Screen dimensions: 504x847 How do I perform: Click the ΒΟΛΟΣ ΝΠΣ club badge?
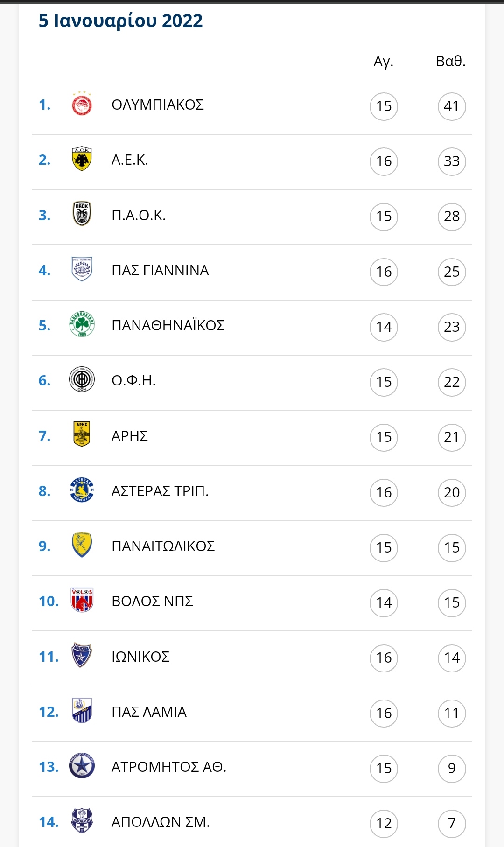coord(82,600)
